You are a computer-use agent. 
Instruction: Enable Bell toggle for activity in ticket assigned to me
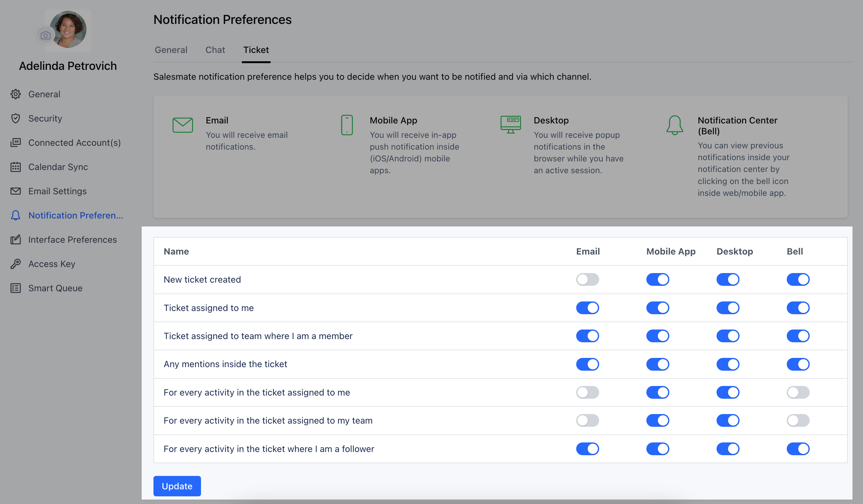(798, 392)
